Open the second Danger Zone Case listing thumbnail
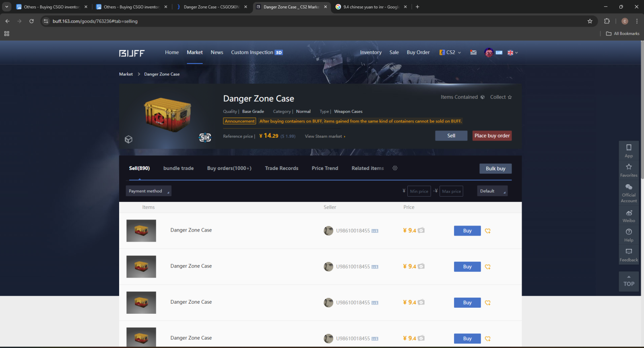Image resolution: width=644 pixels, height=348 pixels. (141, 267)
